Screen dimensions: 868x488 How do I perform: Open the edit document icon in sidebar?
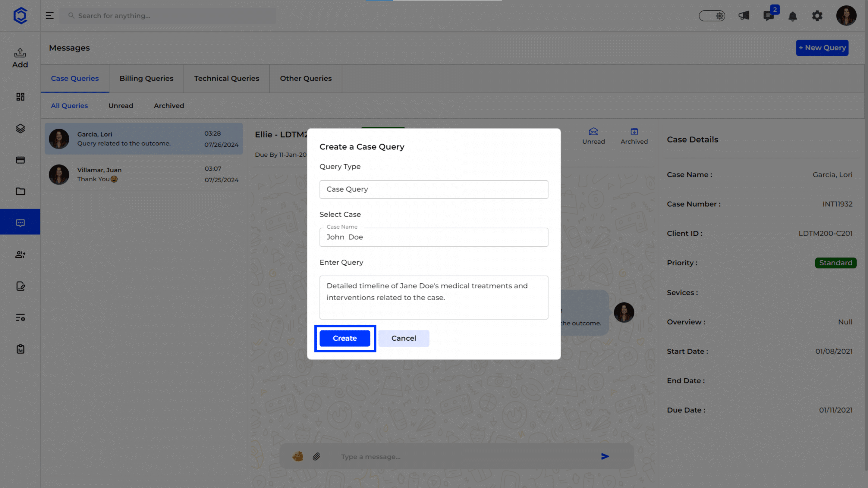pyautogui.click(x=20, y=286)
